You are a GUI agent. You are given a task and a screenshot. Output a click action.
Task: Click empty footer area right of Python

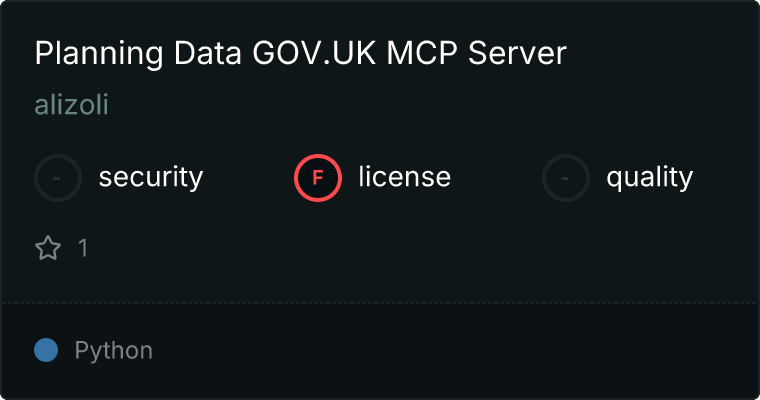point(450,351)
